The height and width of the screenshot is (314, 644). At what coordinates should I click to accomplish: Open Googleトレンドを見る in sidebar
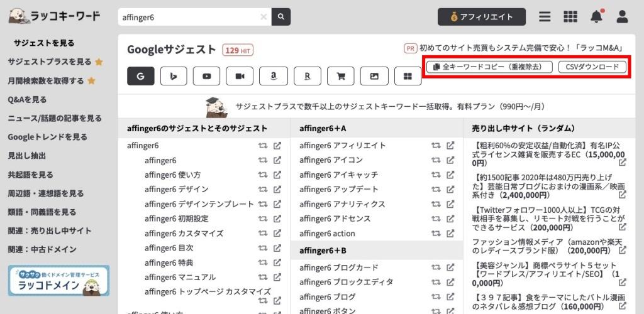[47, 137]
